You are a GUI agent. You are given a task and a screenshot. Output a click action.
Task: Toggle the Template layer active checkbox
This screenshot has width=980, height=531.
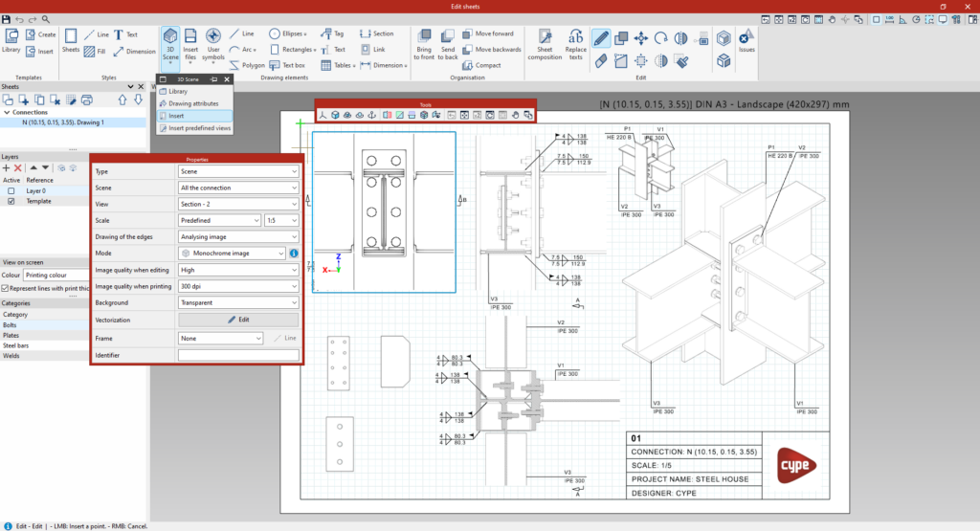click(x=11, y=201)
